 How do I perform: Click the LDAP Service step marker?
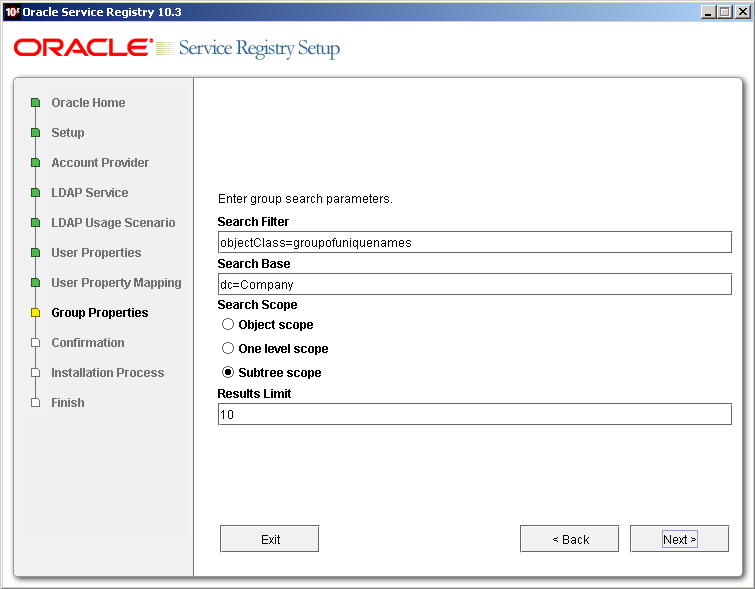pyautogui.click(x=36, y=193)
